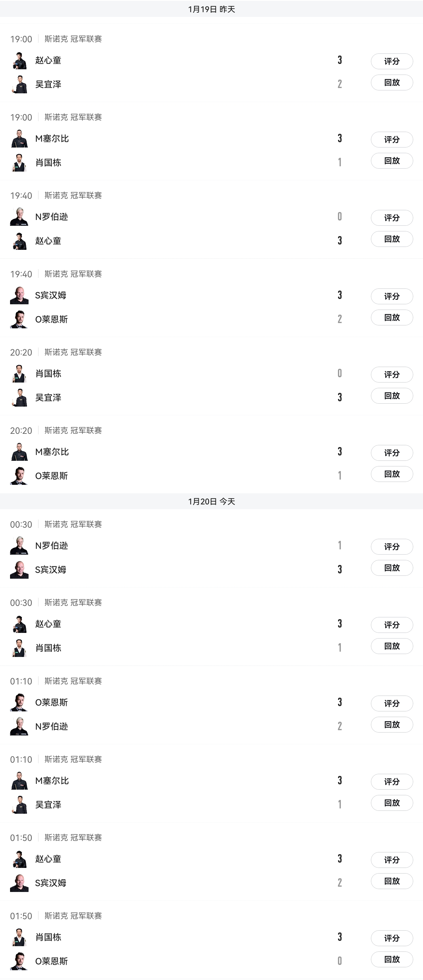Click S宾汉姆's avatar in the 19:40 match against O莱恩斯

click(x=19, y=295)
